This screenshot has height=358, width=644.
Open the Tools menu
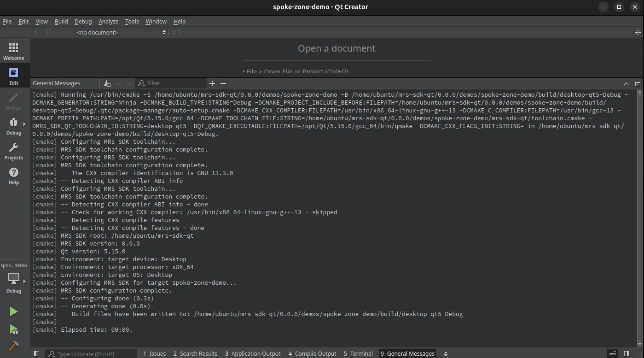(132, 21)
